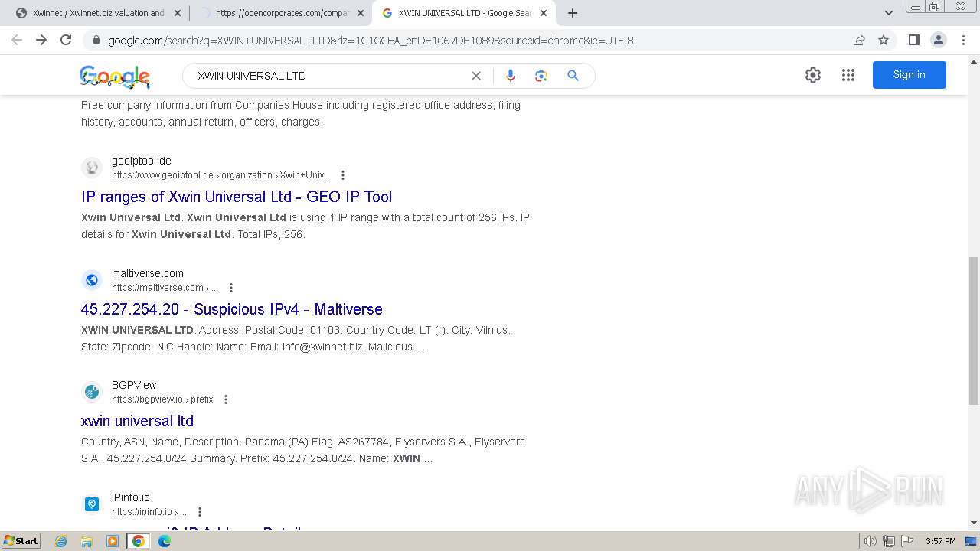980x551 pixels.
Task: Go back to the previous page
Action: [17, 40]
